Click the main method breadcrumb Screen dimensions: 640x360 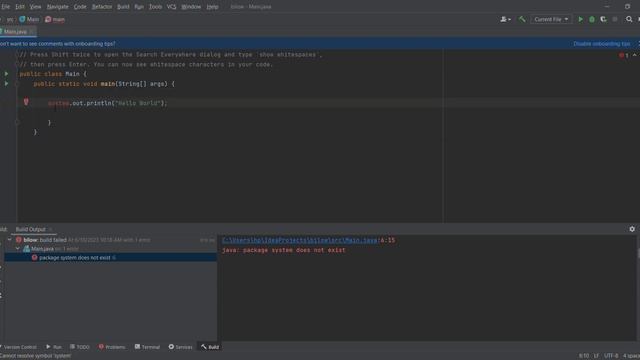(x=55, y=19)
